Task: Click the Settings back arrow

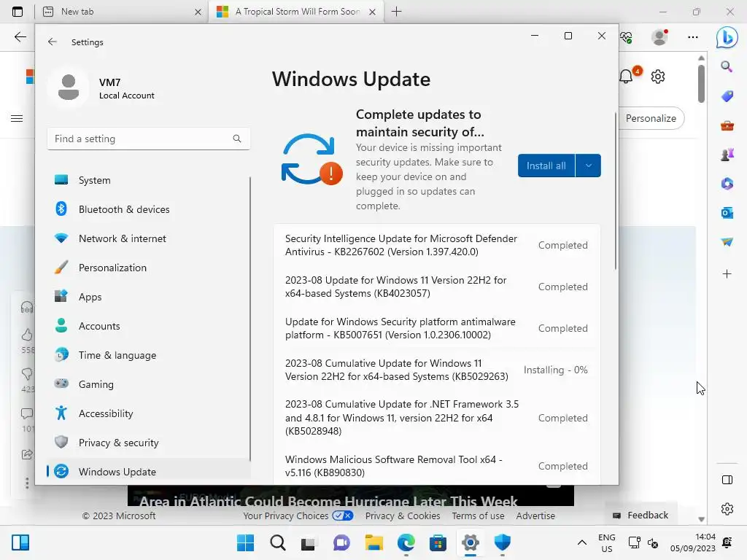Action: coord(53,42)
